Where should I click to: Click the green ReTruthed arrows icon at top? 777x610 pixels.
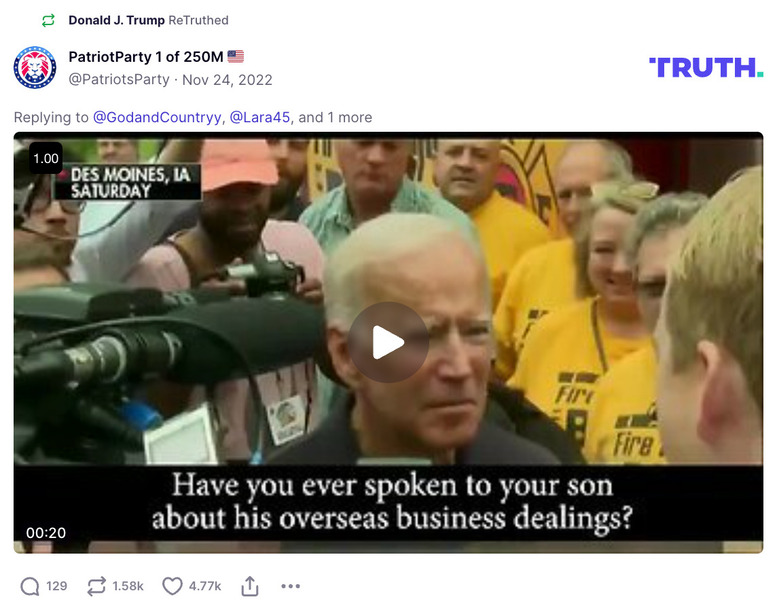coord(48,20)
